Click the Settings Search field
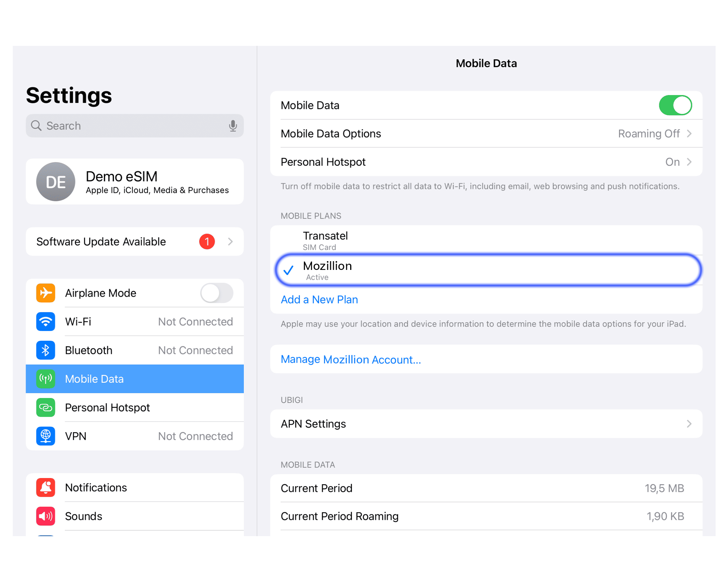 click(131, 126)
